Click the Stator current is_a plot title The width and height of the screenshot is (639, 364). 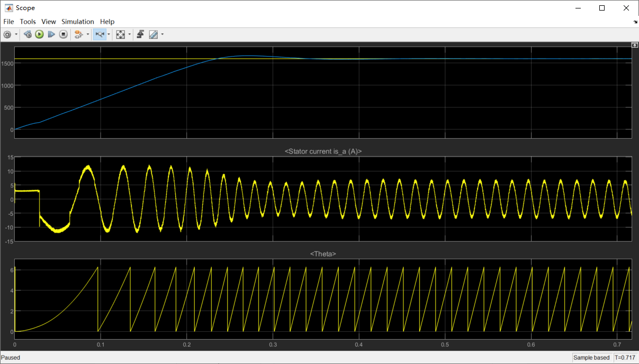pyautogui.click(x=323, y=151)
